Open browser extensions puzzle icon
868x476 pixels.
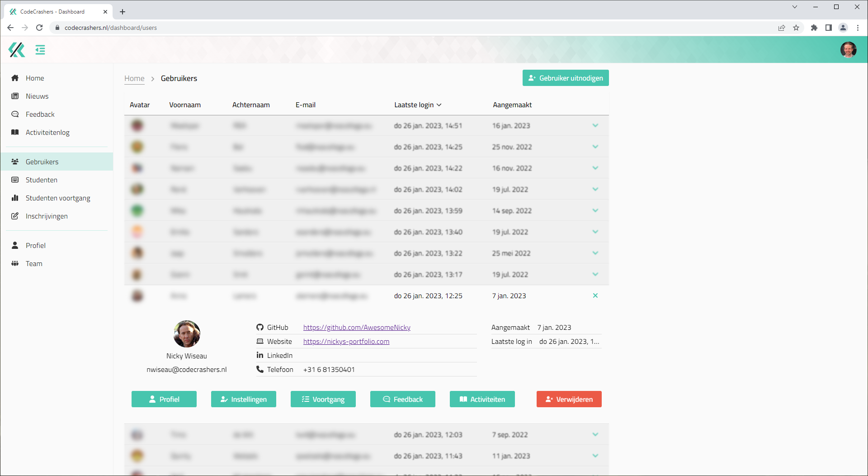point(814,28)
